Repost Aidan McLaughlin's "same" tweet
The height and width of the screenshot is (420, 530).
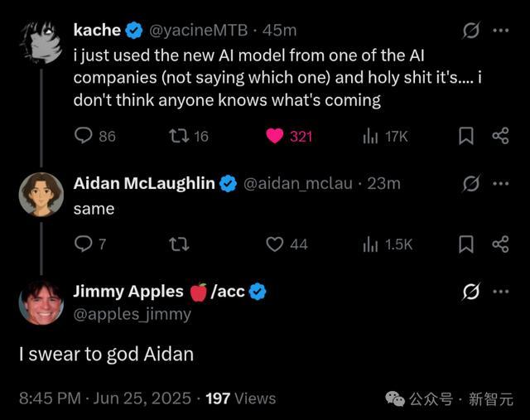pos(179,244)
